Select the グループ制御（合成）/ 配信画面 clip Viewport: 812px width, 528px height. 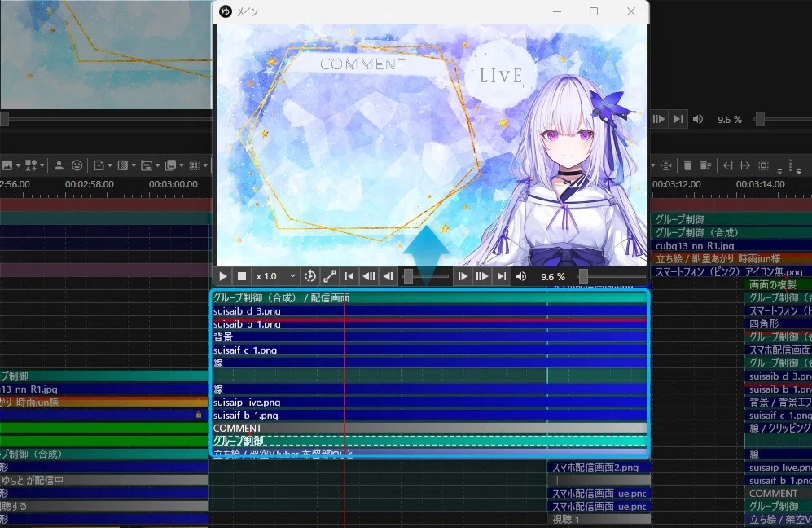(429, 297)
